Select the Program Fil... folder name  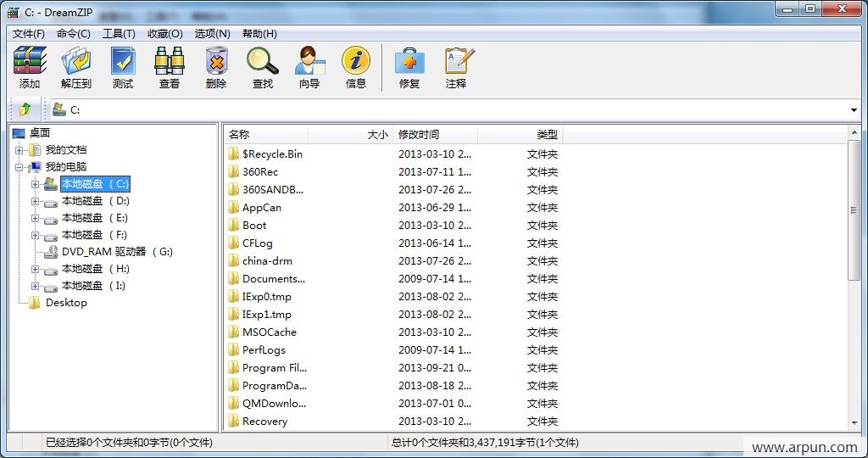point(275,368)
